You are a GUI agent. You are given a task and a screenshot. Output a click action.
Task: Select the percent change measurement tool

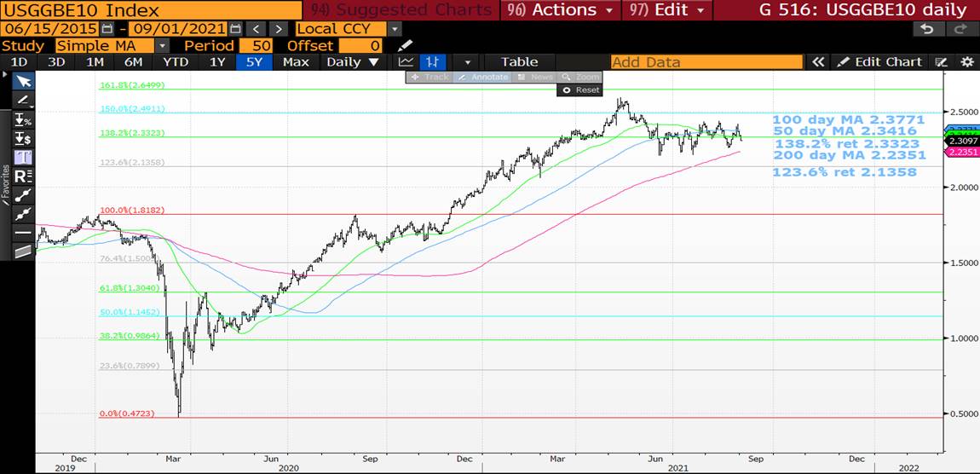tap(23, 120)
